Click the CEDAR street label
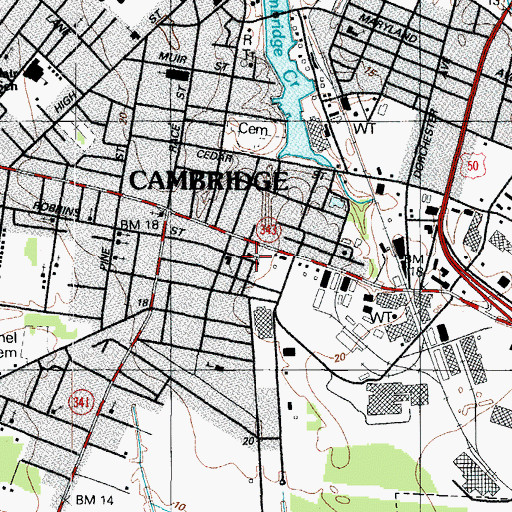 (214, 156)
